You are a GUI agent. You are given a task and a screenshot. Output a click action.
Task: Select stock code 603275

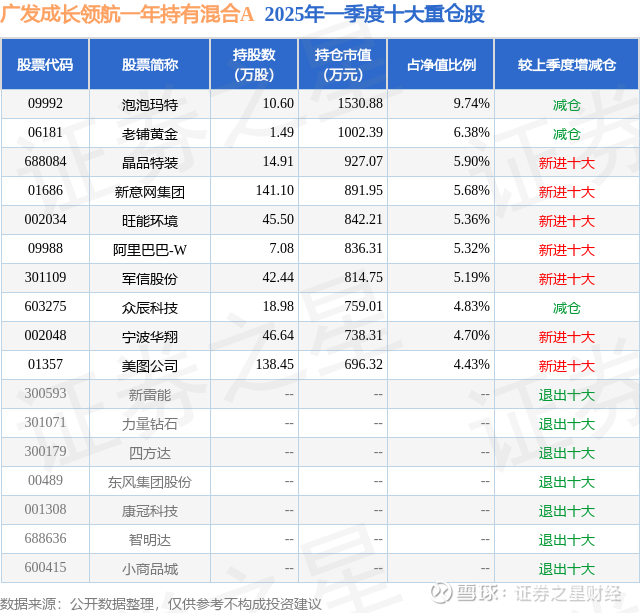pyautogui.click(x=45, y=306)
